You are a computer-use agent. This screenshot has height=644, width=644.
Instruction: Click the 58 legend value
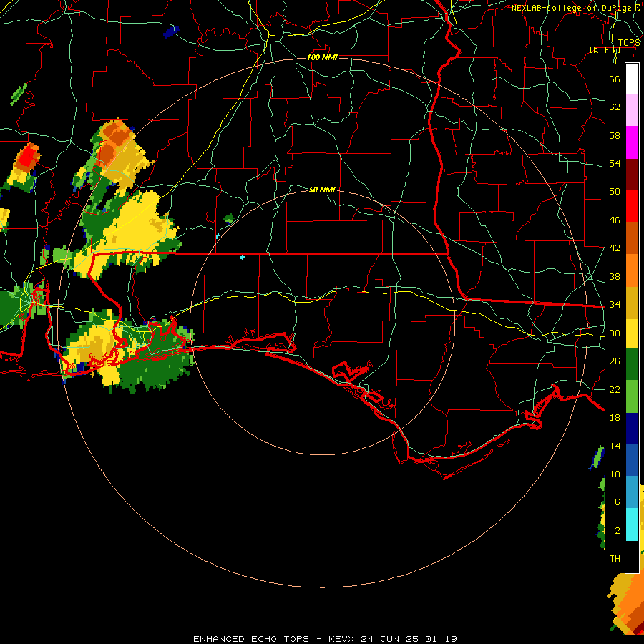pyautogui.click(x=615, y=135)
